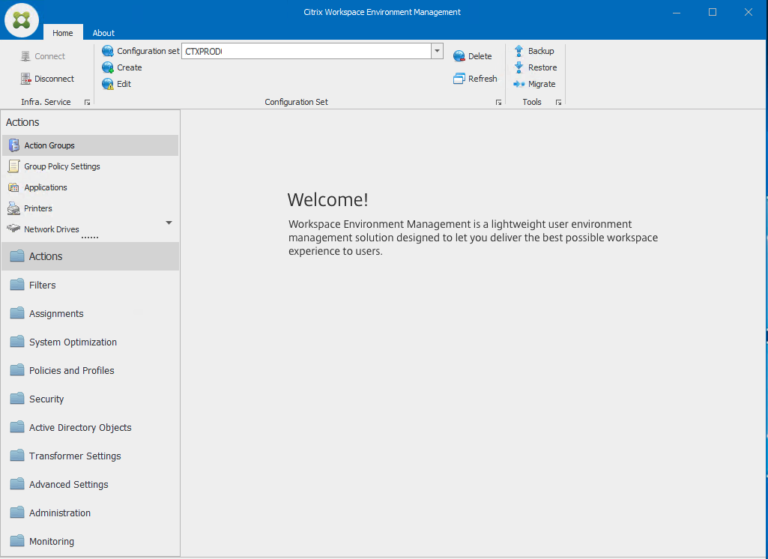Click the navigation pane splitter dots
768x559 pixels.
pos(90,238)
